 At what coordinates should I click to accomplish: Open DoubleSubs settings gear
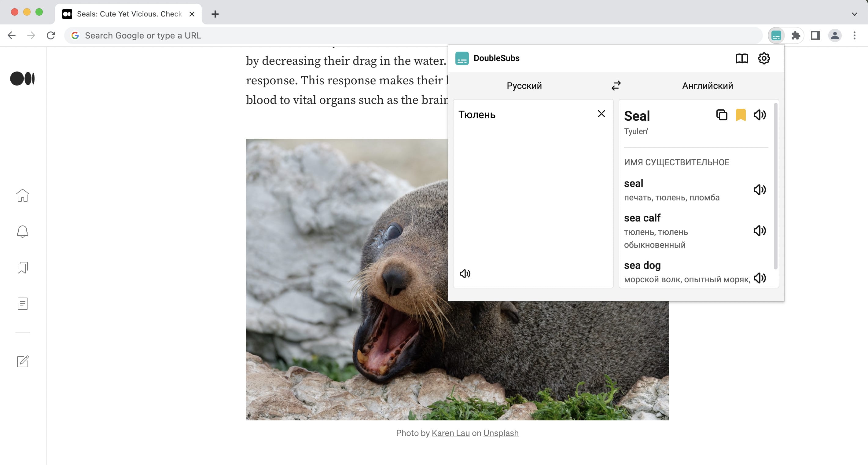(763, 58)
